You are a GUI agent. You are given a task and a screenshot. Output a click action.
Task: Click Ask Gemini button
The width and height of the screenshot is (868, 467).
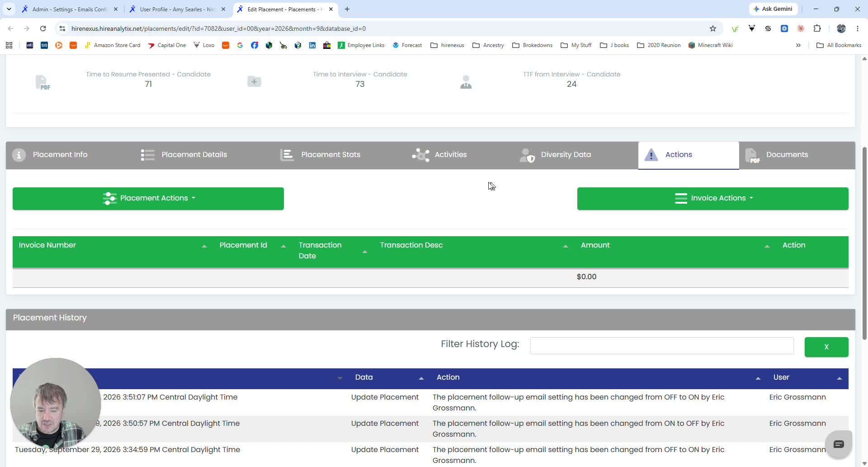tap(773, 9)
